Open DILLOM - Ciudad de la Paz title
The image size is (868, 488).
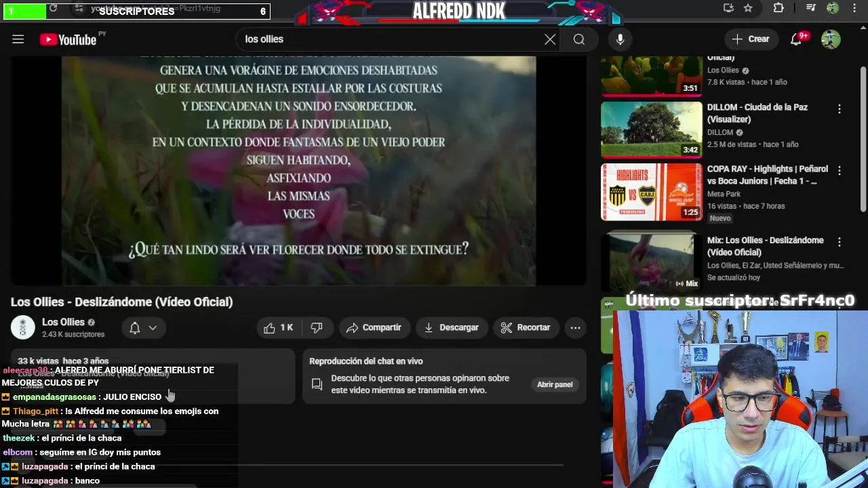click(x=757, y=113)
